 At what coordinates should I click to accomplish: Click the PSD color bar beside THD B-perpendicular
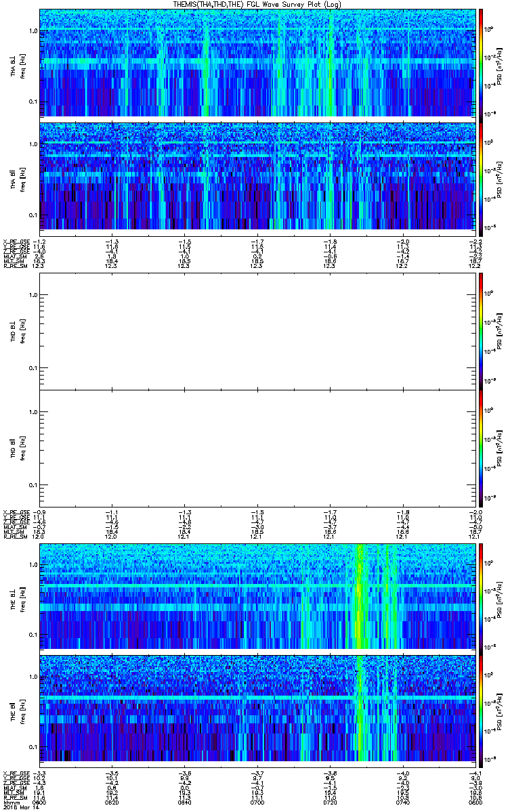481,330
